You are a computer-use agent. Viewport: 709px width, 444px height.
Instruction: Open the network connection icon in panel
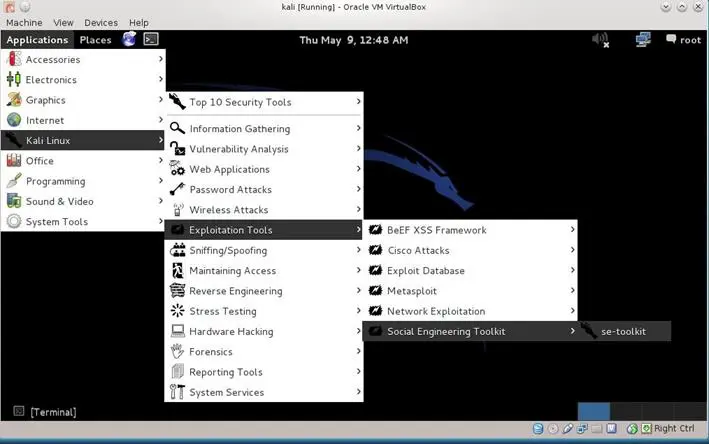643,40
